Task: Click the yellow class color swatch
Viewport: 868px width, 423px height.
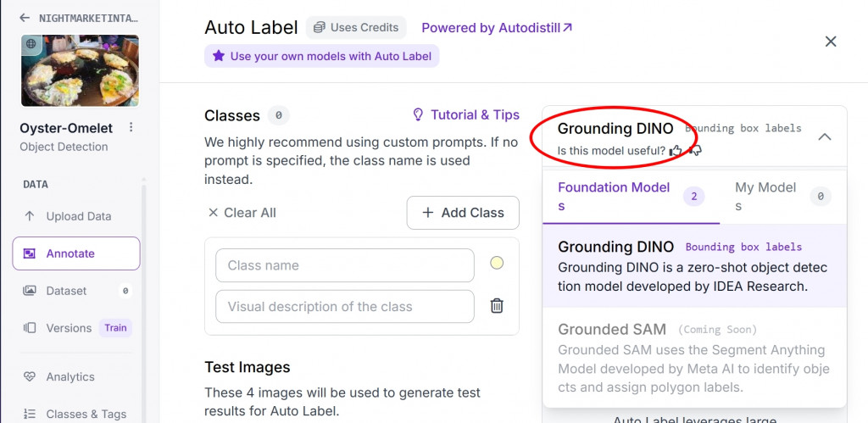Action: click(497, 264)
